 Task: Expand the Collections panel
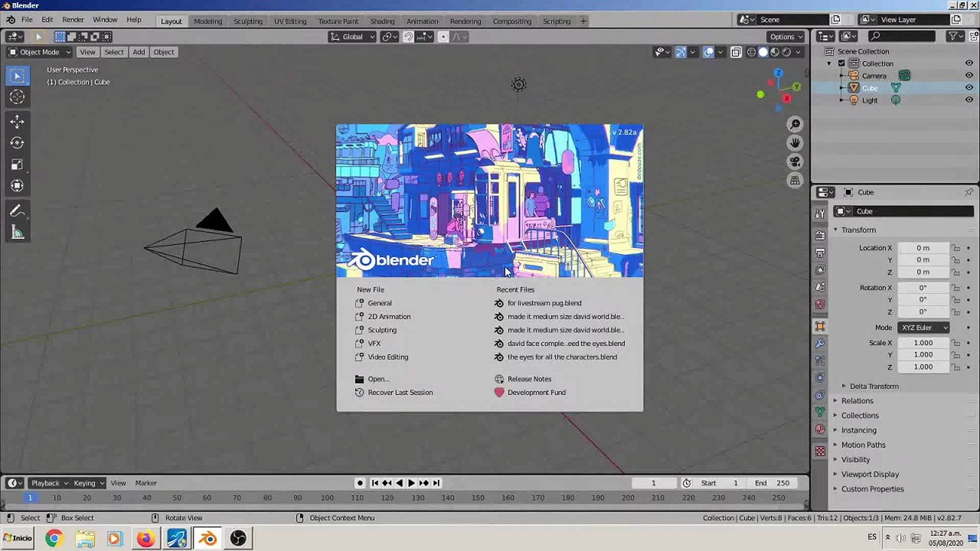click(x=860, y=416)
